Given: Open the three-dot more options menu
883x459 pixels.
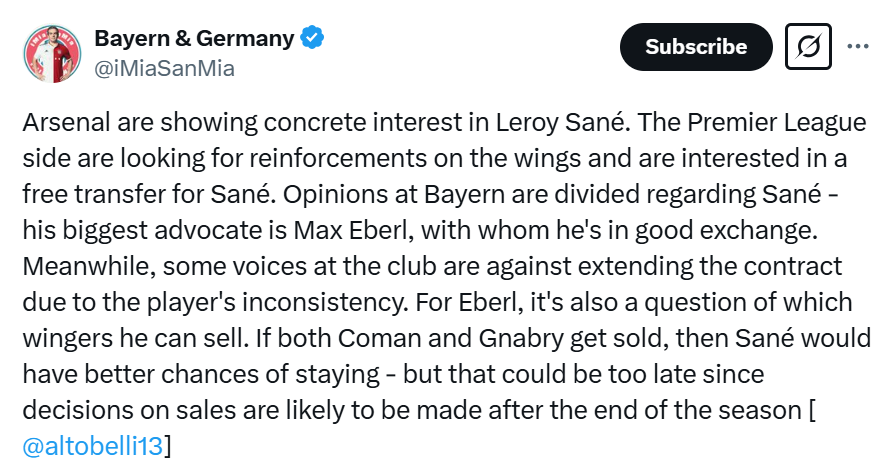Looking at the screenshot, I should click(x=858, y=46).
